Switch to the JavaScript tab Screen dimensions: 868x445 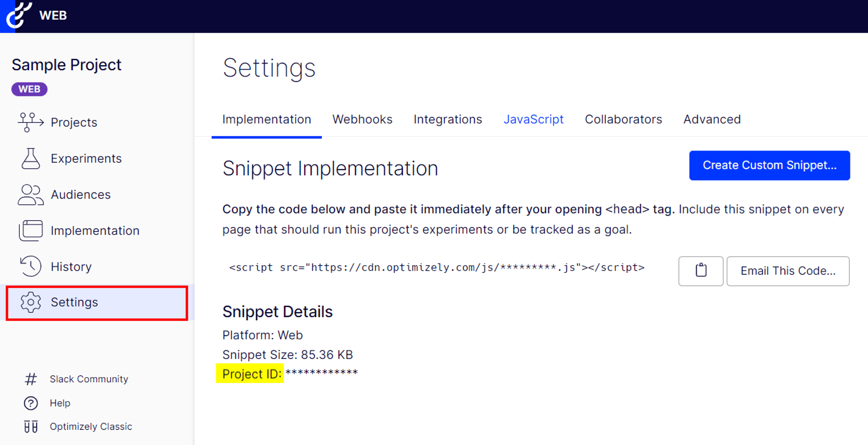pos(533,119)
